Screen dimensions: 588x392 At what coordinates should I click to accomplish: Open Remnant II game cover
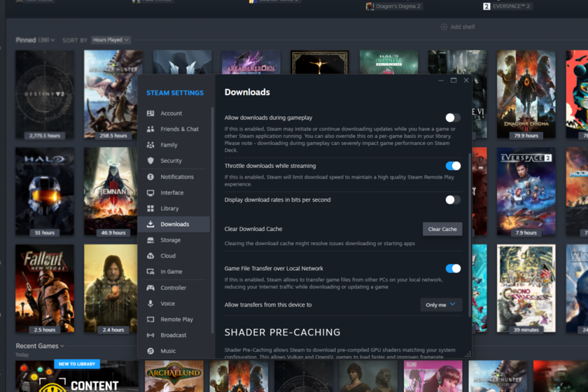tap(111, 192)
